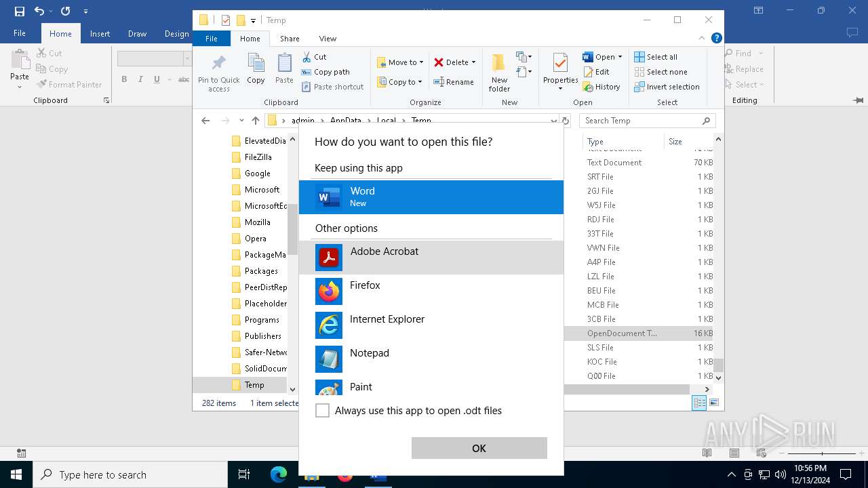Image resolution: width=868 pixels, height=488 pixels.
Task: Click Select all in Explorer
Action: pos(656,57)
